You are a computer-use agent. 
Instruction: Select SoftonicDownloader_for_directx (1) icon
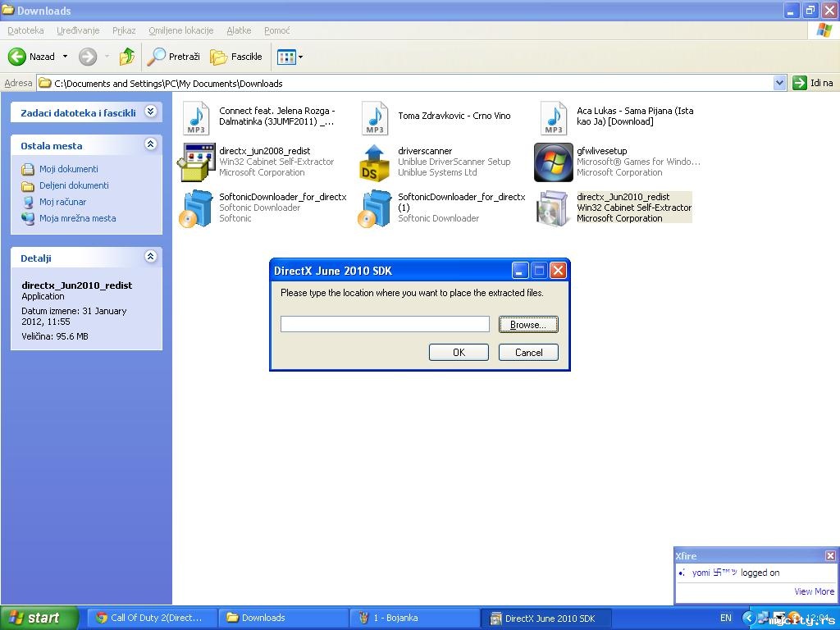[x=375, y=208]
